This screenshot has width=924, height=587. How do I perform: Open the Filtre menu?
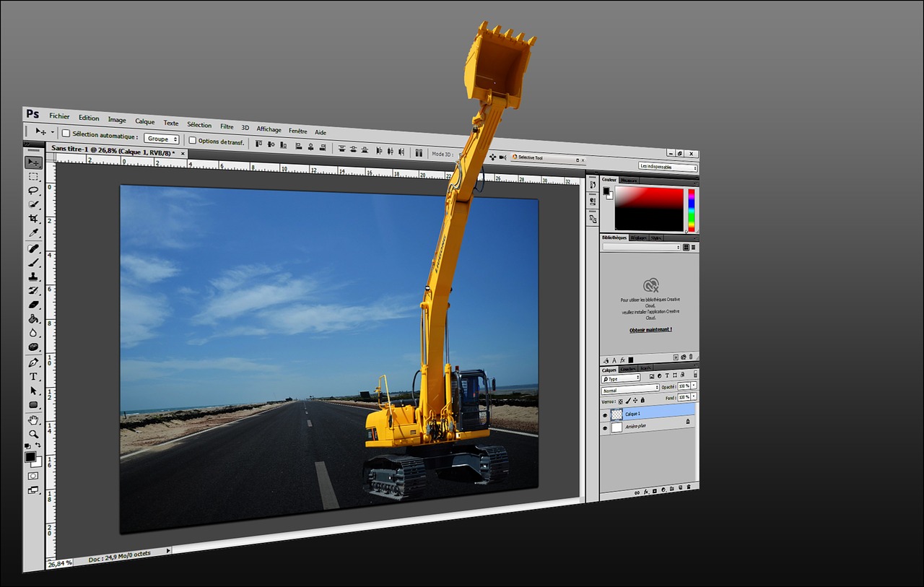pyautogui.click(x=227, y=126)
